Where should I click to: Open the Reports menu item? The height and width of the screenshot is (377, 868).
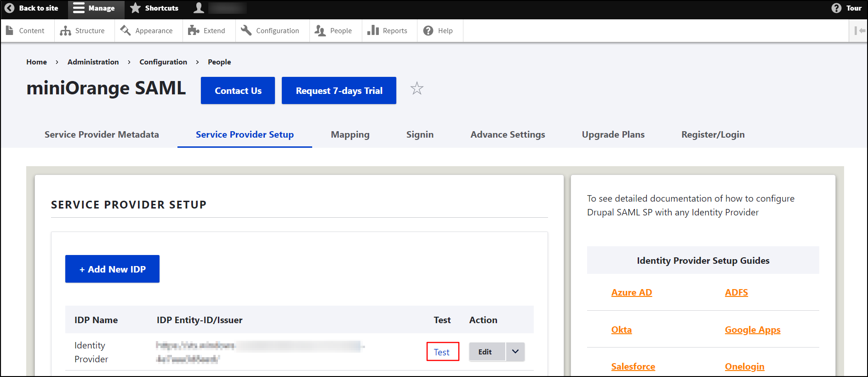click(x=388, y=31)
